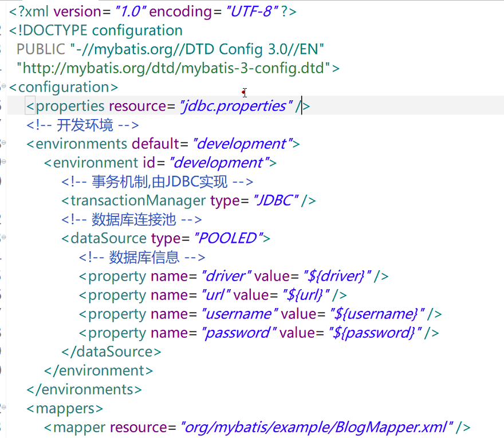The width and height of the screenshot is (504, 438).
Task: Click the "${username}" value
Action: (377, 314)
